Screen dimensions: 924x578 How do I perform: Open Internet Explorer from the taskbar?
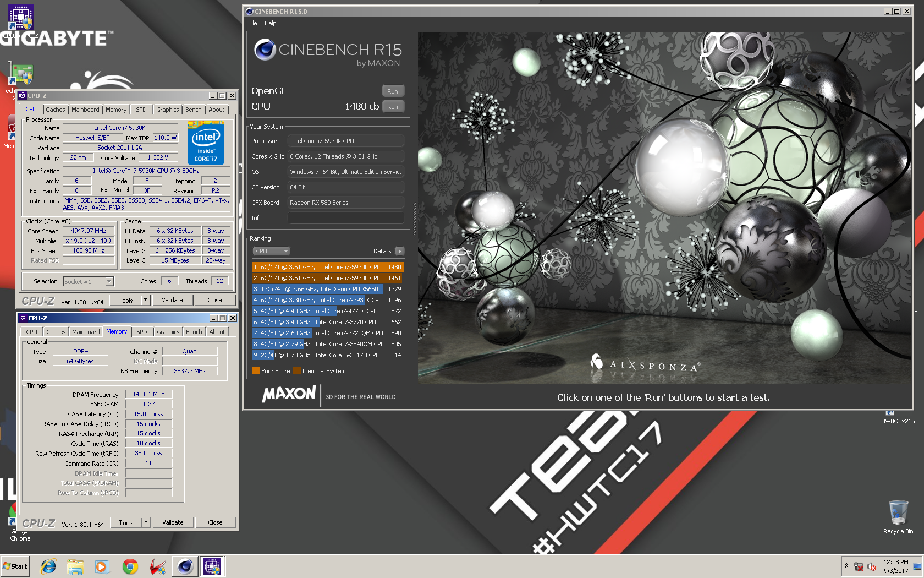coord(48,566)
